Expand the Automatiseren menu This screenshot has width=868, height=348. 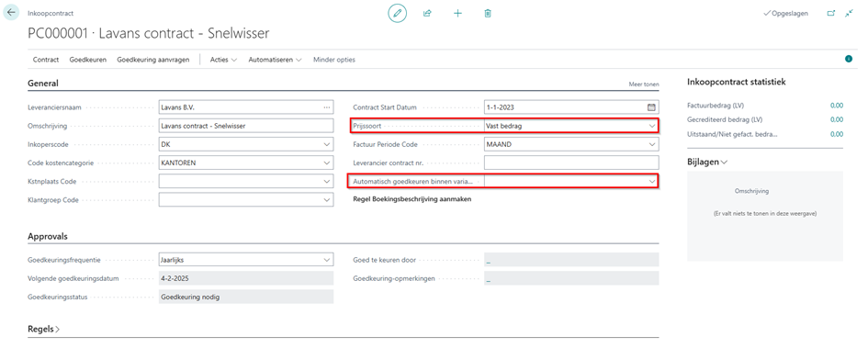[x=276, y=59]
